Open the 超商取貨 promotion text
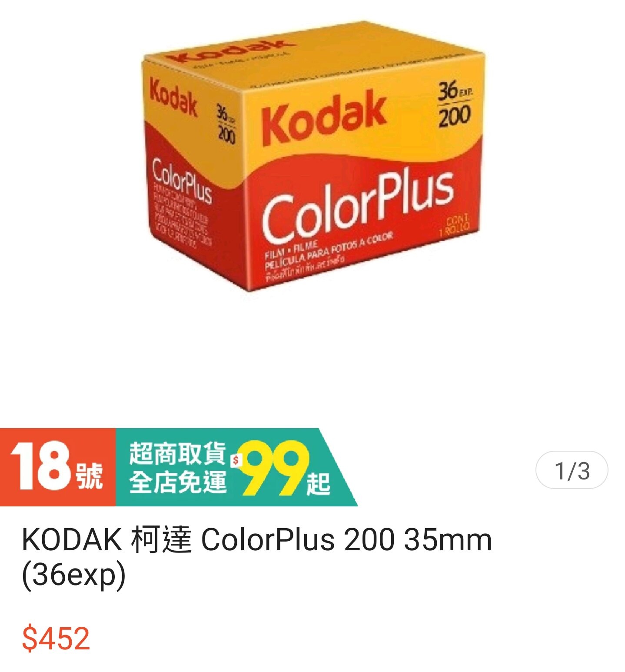 (x=177, y=453)
